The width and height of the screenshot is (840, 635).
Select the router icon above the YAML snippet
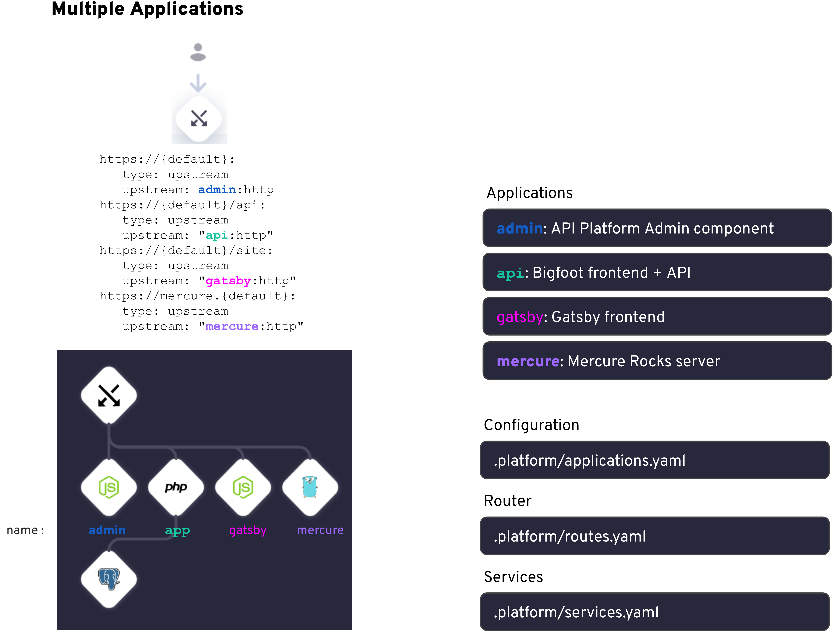pyautogui.click(x=199, y=119)
